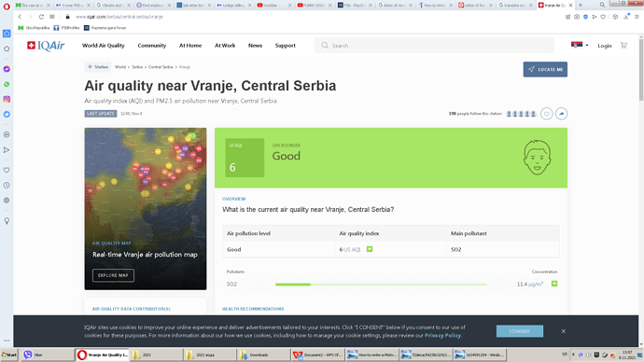This screenshot has height=362, width=644.
Task: Open World Air Quality menu
Action: 103,46
